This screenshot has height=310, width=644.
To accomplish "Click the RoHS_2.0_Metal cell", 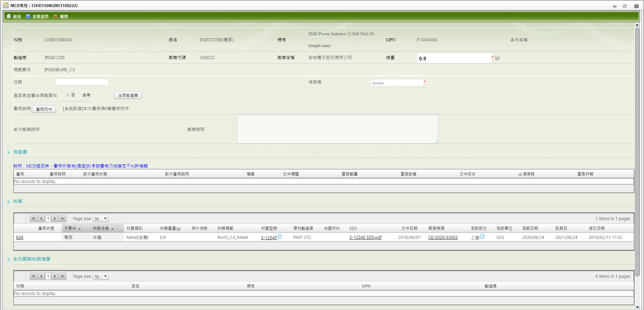I will click(233, 237).
